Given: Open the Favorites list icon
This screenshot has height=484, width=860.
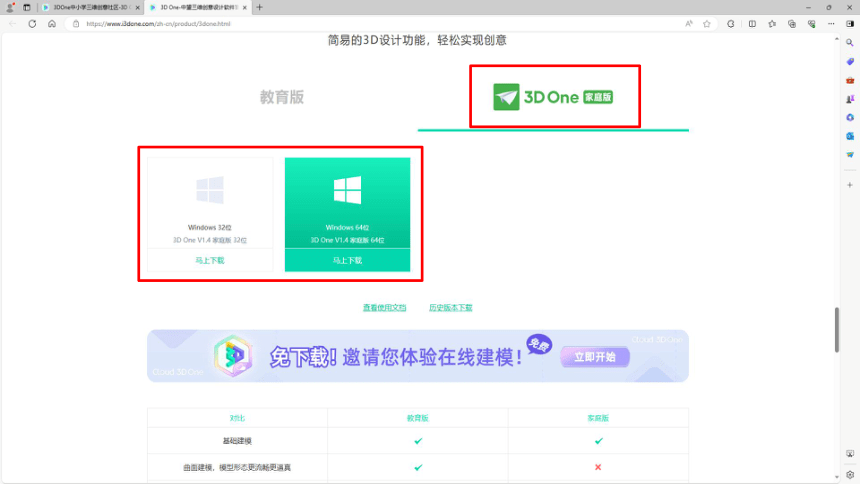Looking at the screenshot, I should 772,24.
